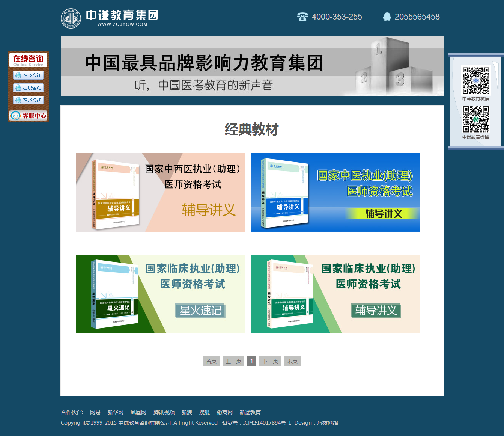Click the telephone icon beside 4000-353-255
The image size is (504, 436).
point(302,17)
